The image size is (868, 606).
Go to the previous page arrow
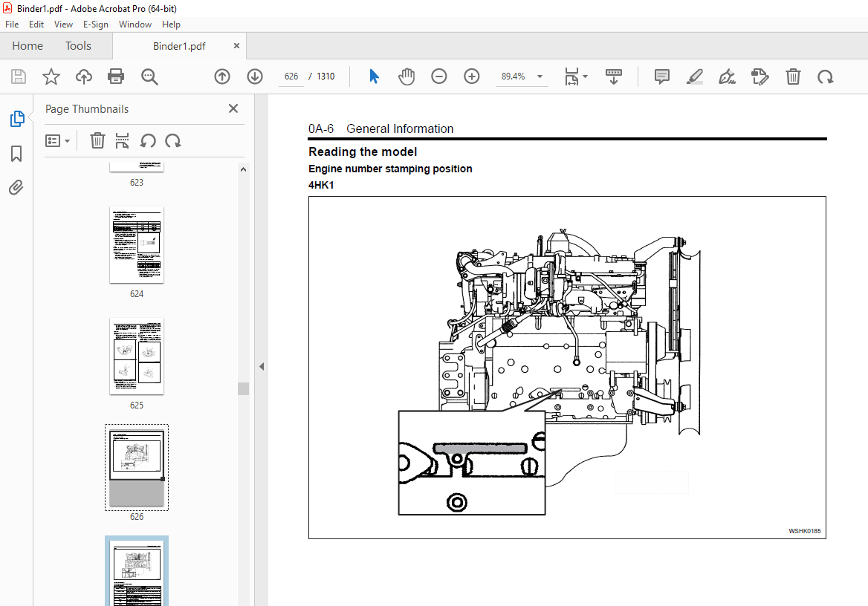222,76
